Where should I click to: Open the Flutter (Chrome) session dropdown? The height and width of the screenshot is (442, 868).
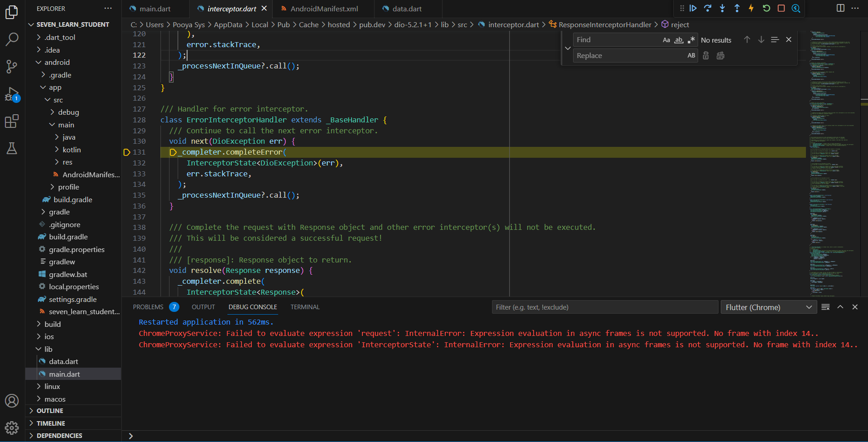tap(768, 307)
